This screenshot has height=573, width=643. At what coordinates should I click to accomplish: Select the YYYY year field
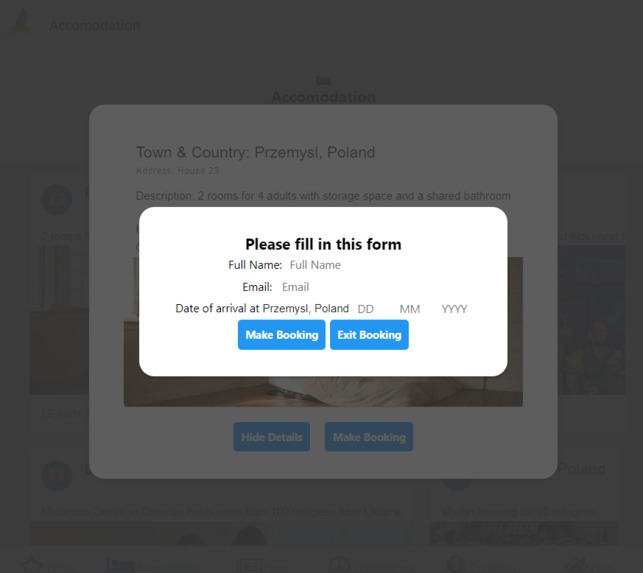[x=456, y=309]
